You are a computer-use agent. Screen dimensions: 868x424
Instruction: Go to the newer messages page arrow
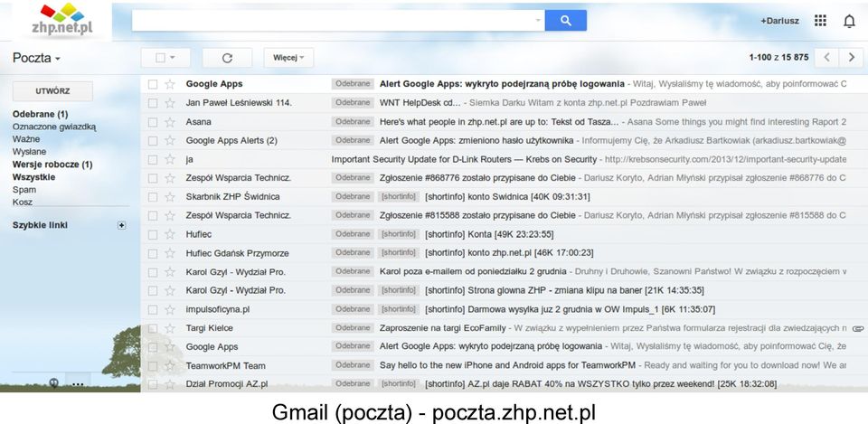[x=827, y=57]
